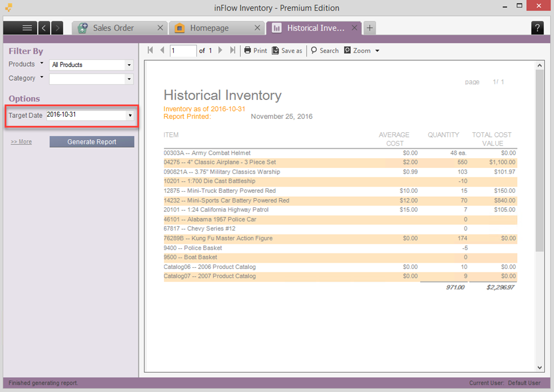Click the Save as label
Image resolution: width=554 pixels, height=392 pixels.
tap(292, 51)
